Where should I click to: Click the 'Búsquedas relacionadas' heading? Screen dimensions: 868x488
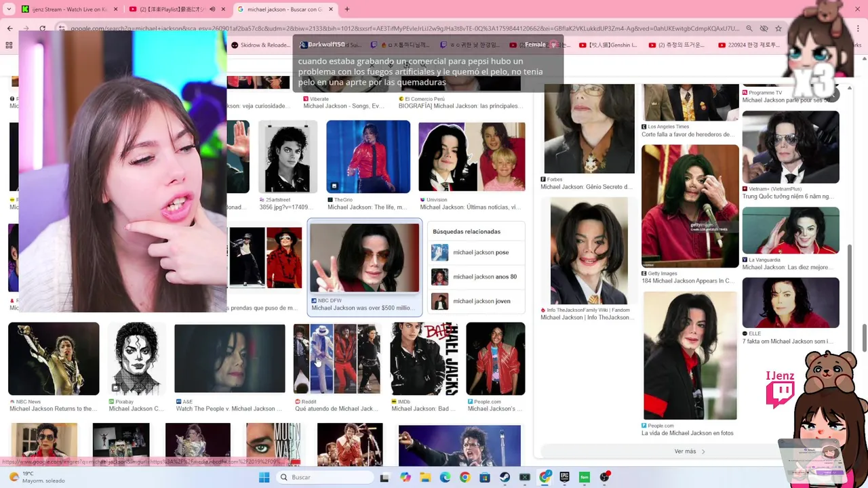[467, 232]
